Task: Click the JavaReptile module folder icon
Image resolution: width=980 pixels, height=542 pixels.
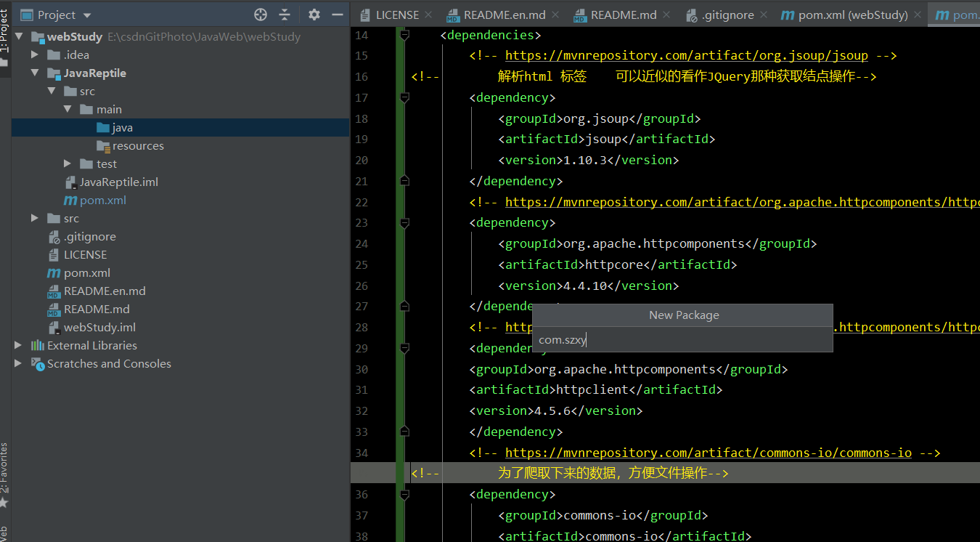Action: (x=54, y=73)
